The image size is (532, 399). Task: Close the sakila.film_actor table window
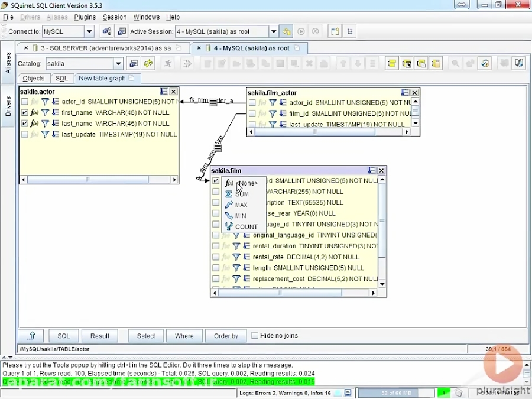tap(414, 93)
